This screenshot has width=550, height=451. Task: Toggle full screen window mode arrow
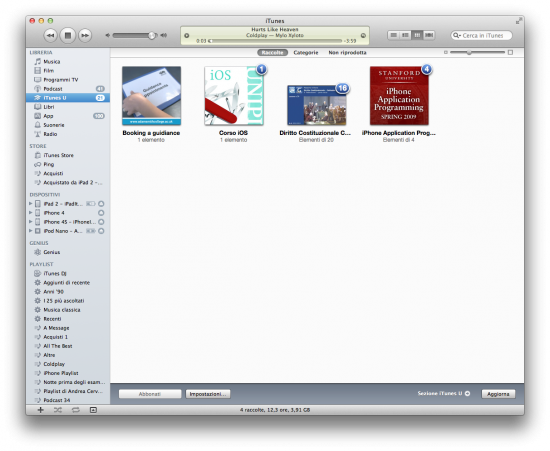pyautogui.click(x=518, y=21)
